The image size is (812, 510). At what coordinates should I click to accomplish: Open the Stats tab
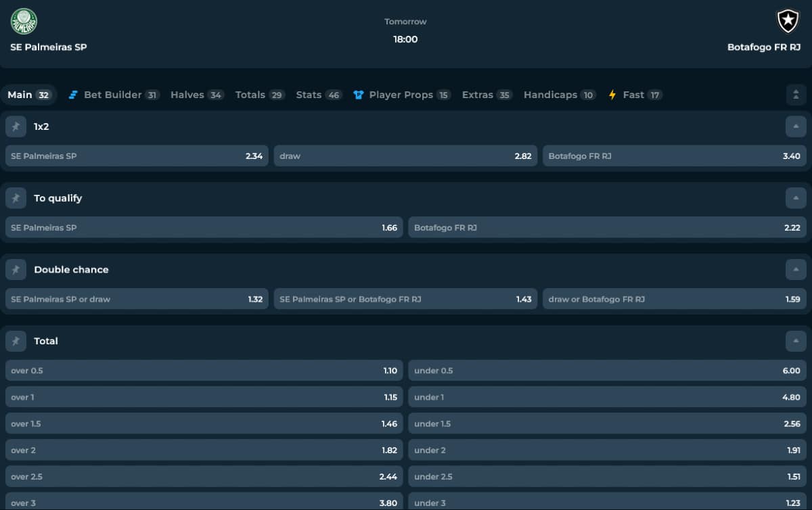[x=319, y=95]
